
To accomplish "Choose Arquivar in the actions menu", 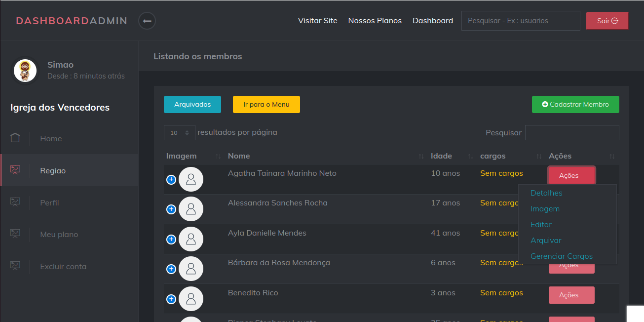I will pyautogui.click(x=546, y=241).
